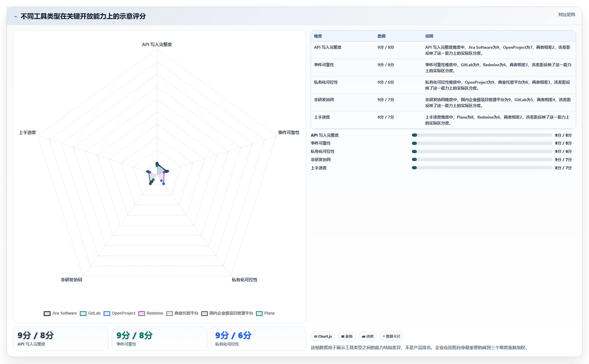Click the 8分 / 7分 value in table
Screen dimensions: 589x364
[x=386, y=117]
